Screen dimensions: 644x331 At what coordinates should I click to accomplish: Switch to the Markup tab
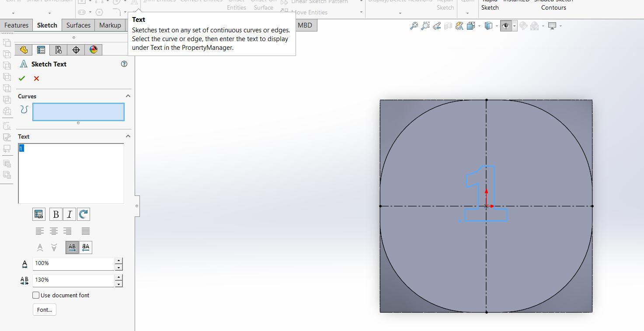[x=110, y=25]
